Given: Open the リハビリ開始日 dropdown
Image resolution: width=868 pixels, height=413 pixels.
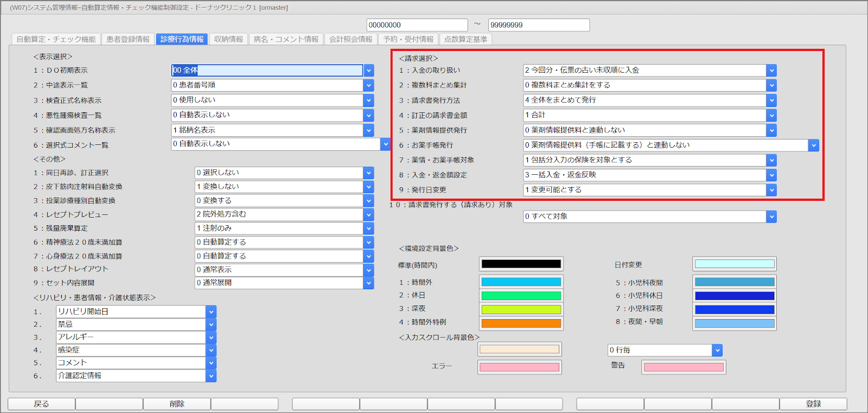Looking at the screenshot, I should (x=212, y=312).
